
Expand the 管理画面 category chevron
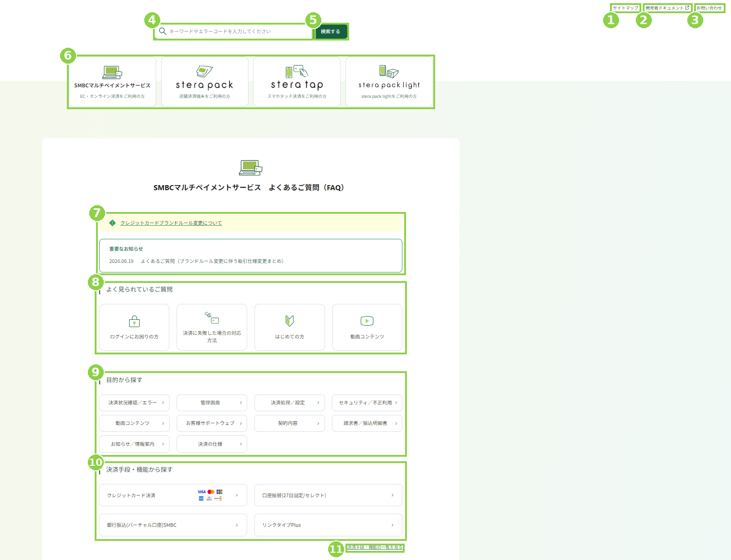pyautogui.click(x=241, y=403)
